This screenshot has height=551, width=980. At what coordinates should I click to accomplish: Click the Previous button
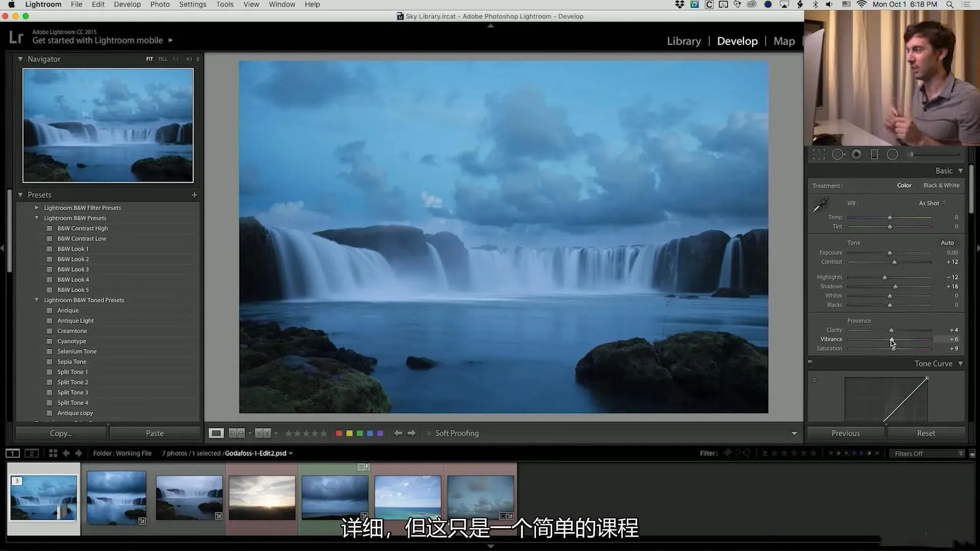coord(845,433)
